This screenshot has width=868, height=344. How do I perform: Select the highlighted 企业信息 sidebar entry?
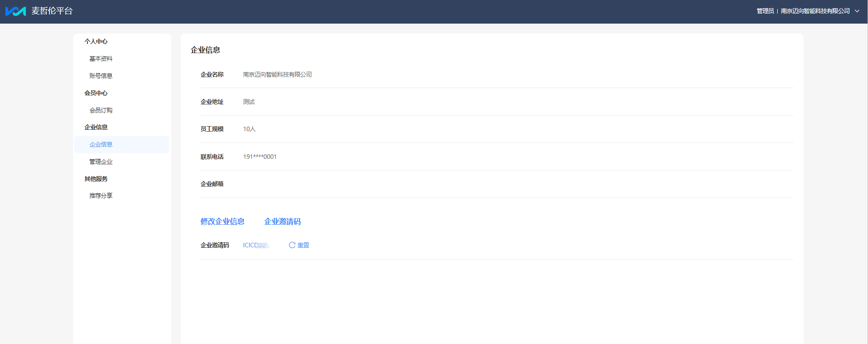[122, 144]
